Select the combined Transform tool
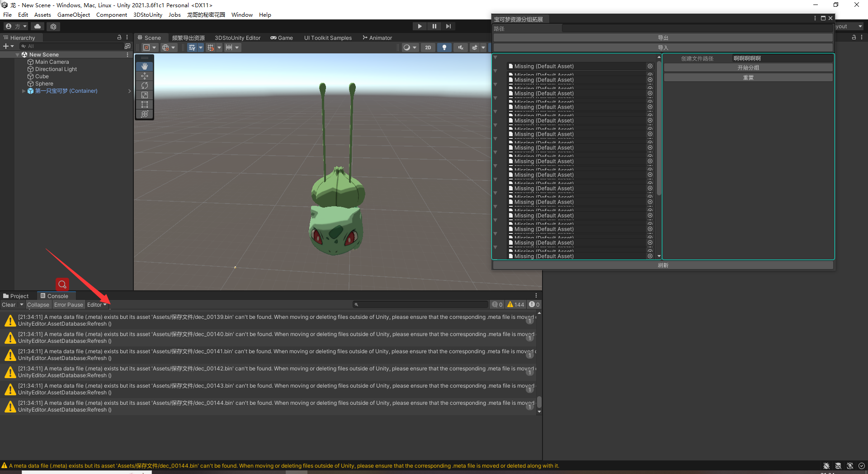The image size is (868, 474). 145,114
